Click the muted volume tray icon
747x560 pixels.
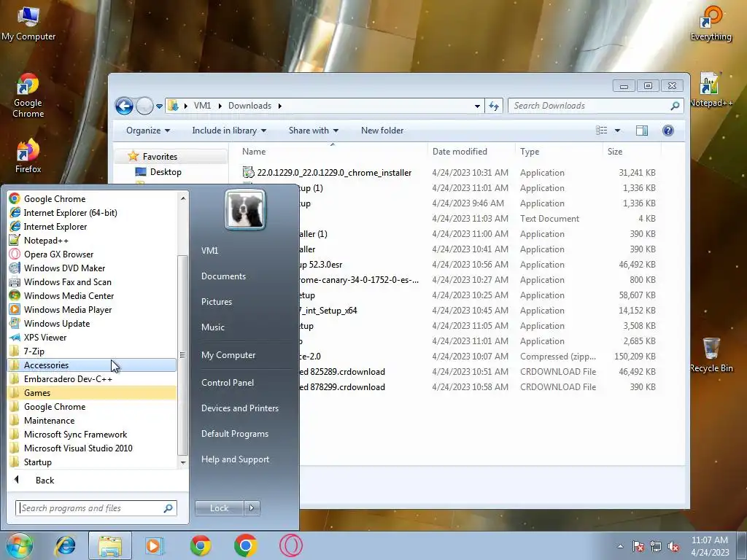click(673, 547)
